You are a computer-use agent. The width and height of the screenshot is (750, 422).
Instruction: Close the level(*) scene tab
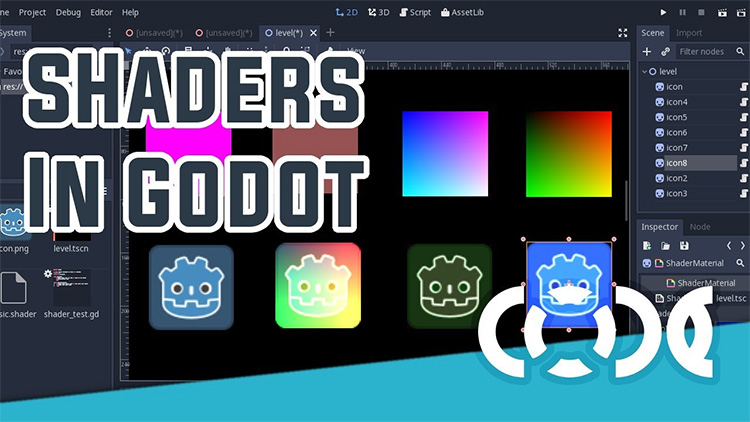(x=313, y=33)
